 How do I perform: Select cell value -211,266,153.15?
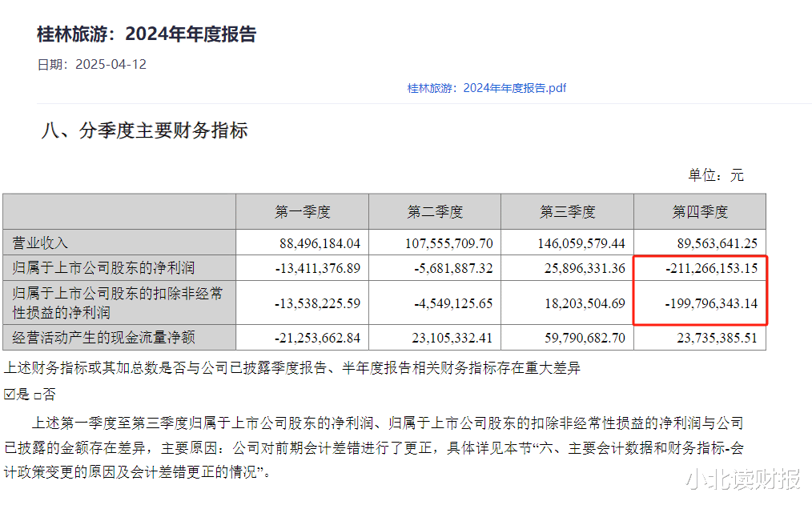pos(712,268)
